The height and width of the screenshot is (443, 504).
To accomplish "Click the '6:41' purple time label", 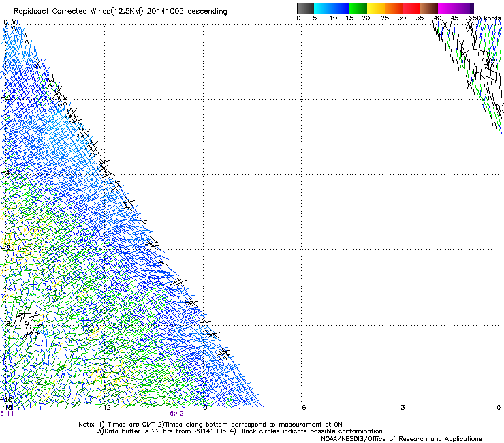I will [x=7, y=414].
